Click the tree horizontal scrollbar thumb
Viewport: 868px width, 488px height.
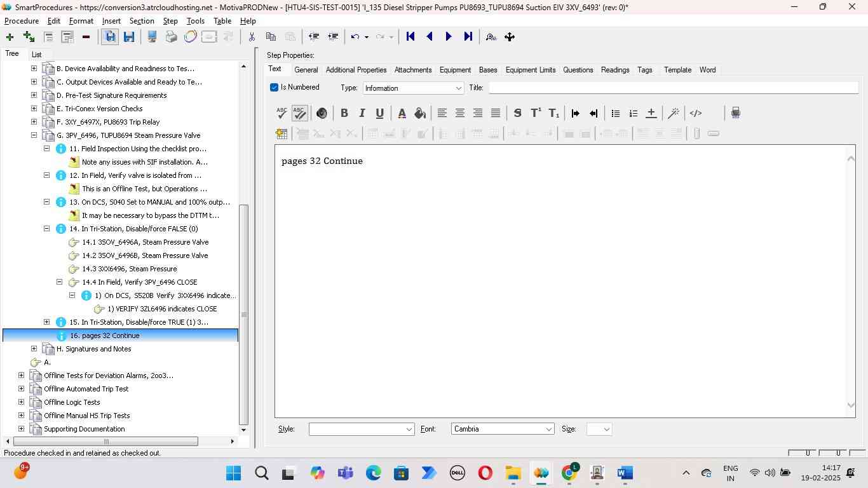(x=105, y=442)
